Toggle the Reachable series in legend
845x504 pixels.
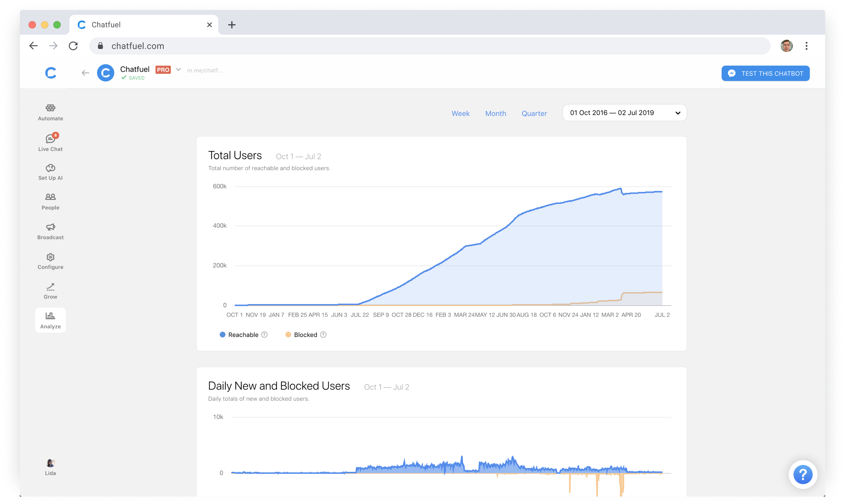[x=239, y=334]
